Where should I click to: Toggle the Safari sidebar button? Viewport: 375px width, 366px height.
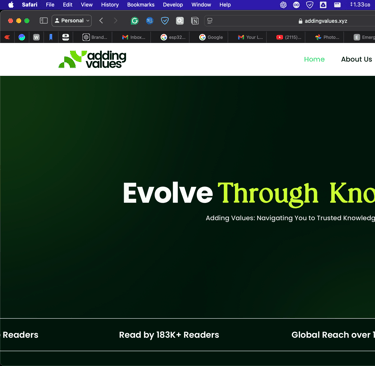tap(44, 21)
